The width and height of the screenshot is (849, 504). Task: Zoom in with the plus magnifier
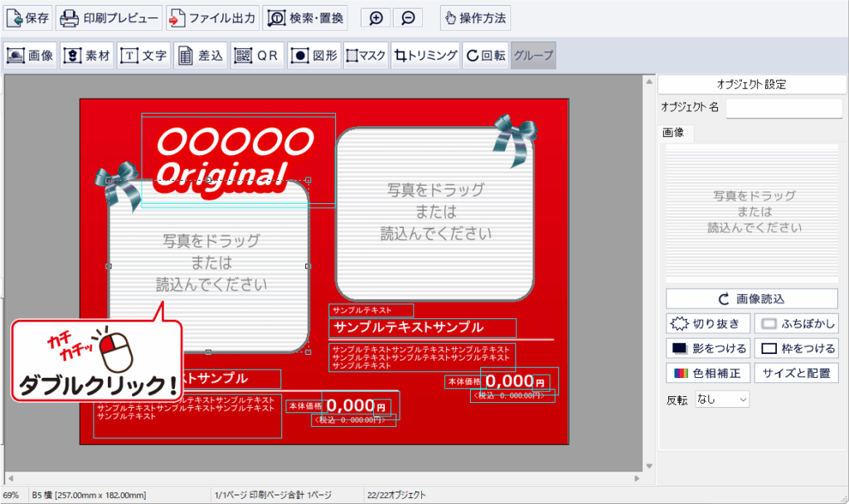376,17
